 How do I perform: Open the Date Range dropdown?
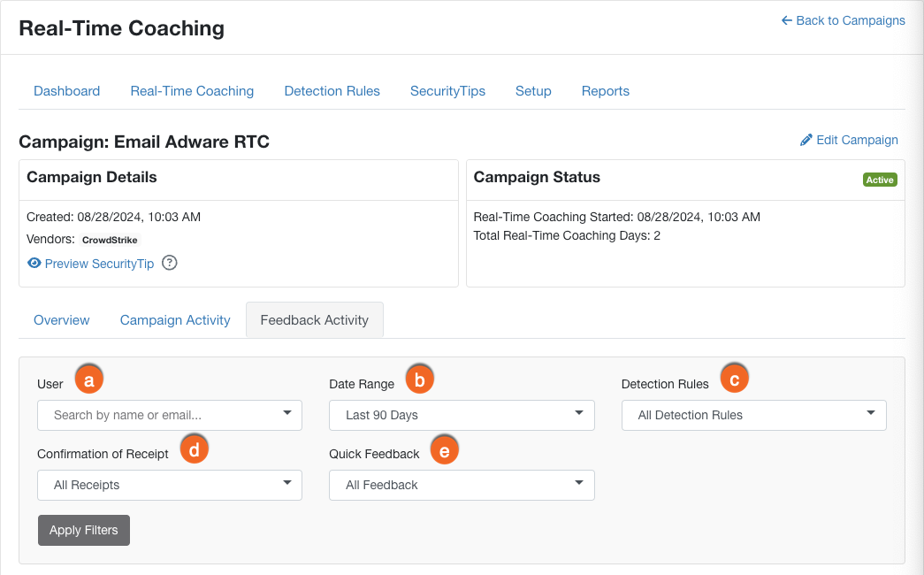pyautogui.click(x=462, y=414)
